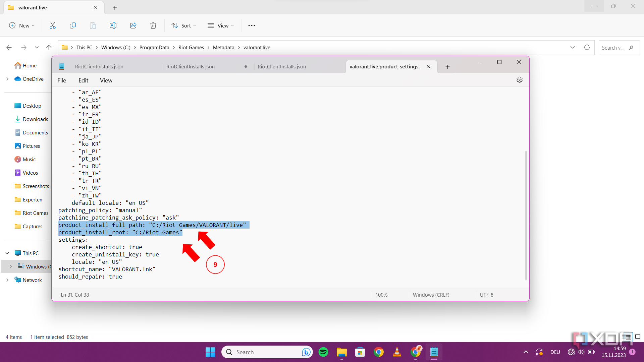Open the Windows Start menu
The width and height of the screenshot is (644, 362).
210,352
